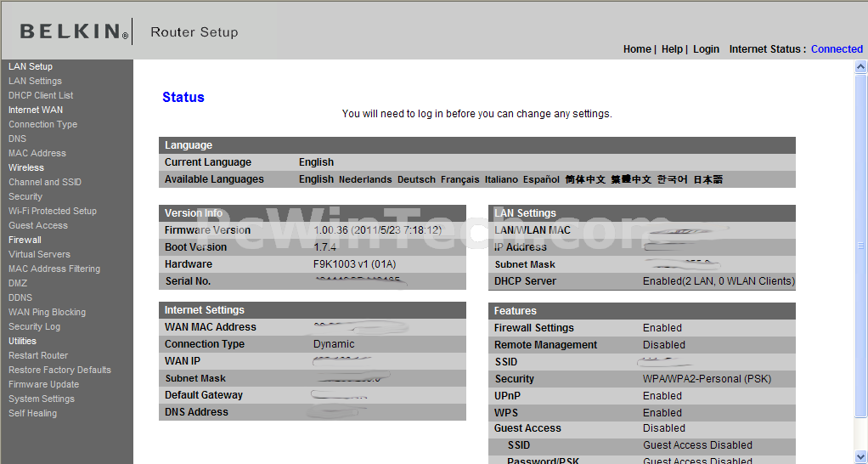Viewport: 868px width, 464px height.
Task: Click the scrollbar up arrow
Action: [x=860, y=67]
